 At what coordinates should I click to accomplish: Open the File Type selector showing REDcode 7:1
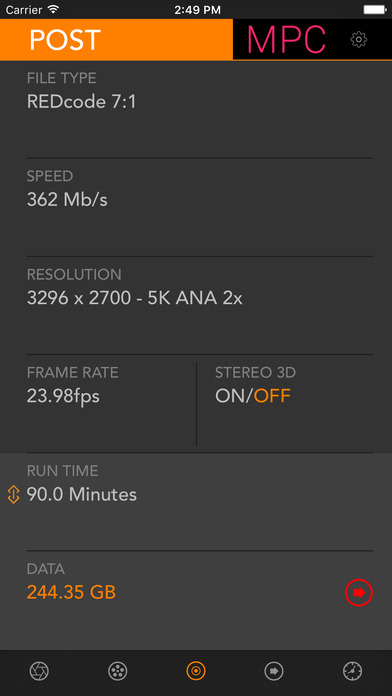[200, 110]
